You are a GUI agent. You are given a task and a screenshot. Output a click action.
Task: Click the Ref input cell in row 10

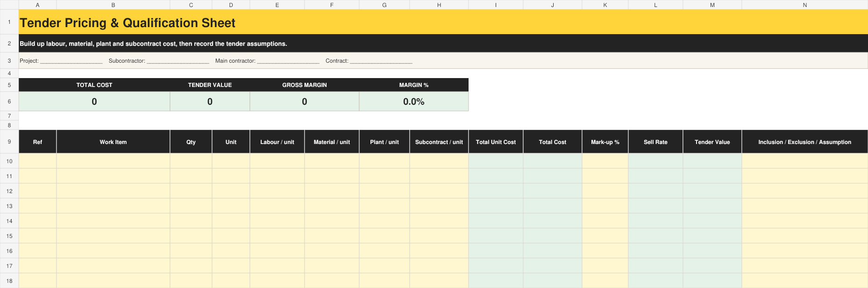click(x=37, y=161)
